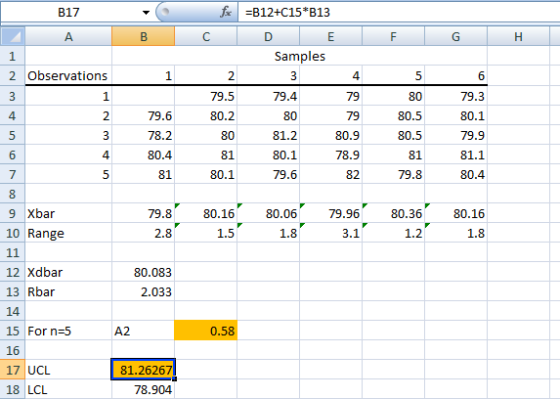This screenshot has width=560, height=399.
Task: Click the Range label cell
Action: click(68, 233)
